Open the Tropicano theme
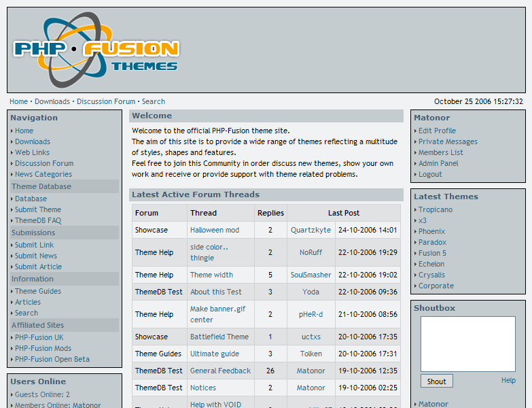Screen dimensions: 532x408 coord(436,209)
